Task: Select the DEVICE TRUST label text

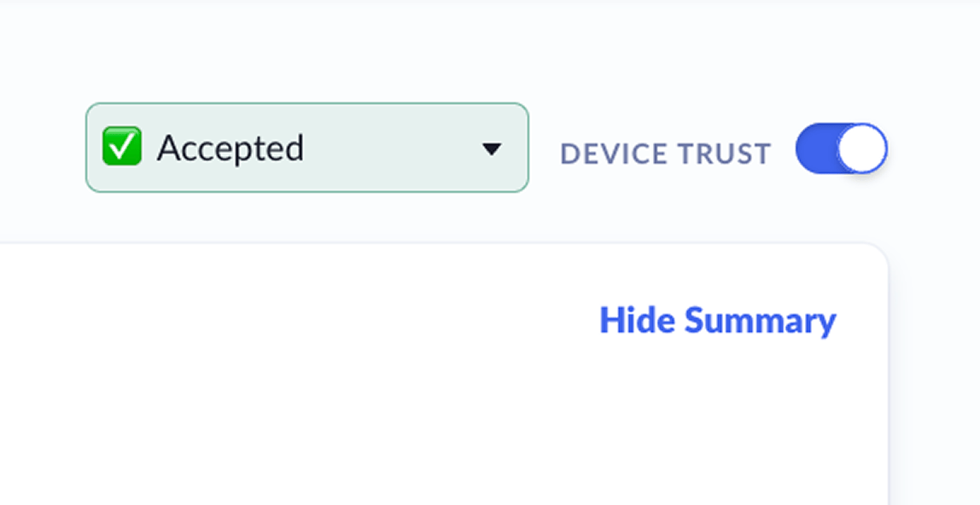Action: 666,154
